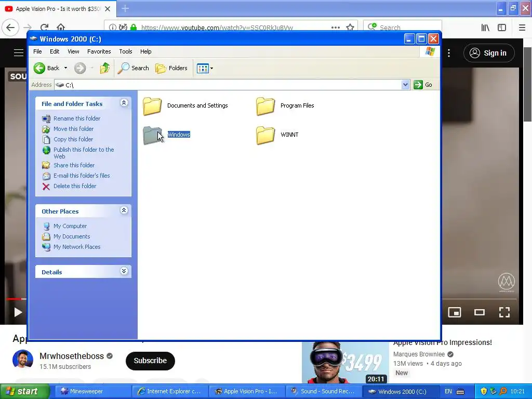
Task: Click the browser Home icon
Action: [x=61, y=28]
